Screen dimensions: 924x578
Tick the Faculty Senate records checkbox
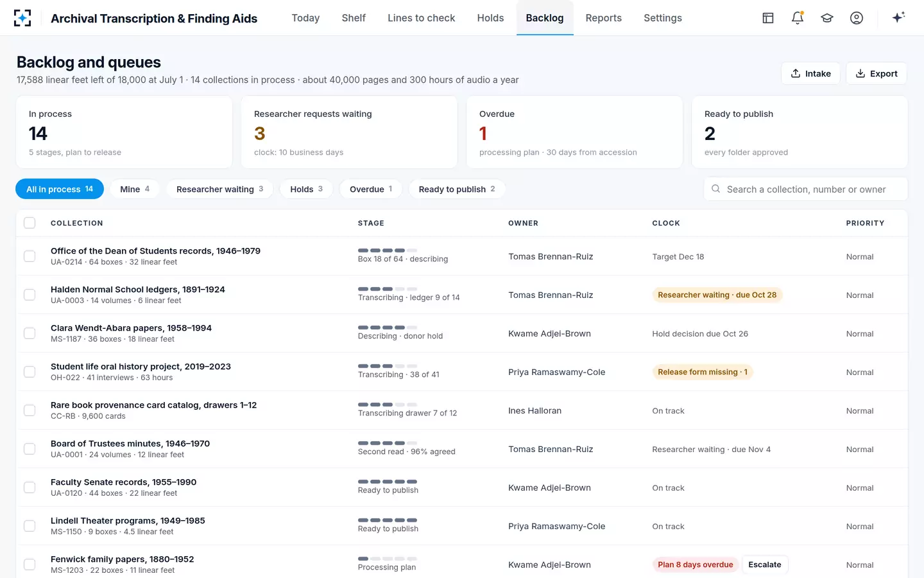click(x=30, y=487)
